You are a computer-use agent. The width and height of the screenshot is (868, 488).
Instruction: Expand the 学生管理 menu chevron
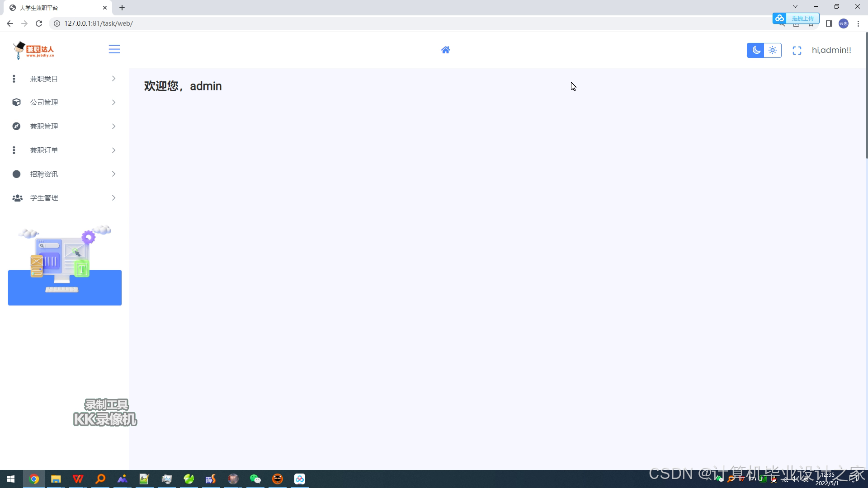point(113,198)
